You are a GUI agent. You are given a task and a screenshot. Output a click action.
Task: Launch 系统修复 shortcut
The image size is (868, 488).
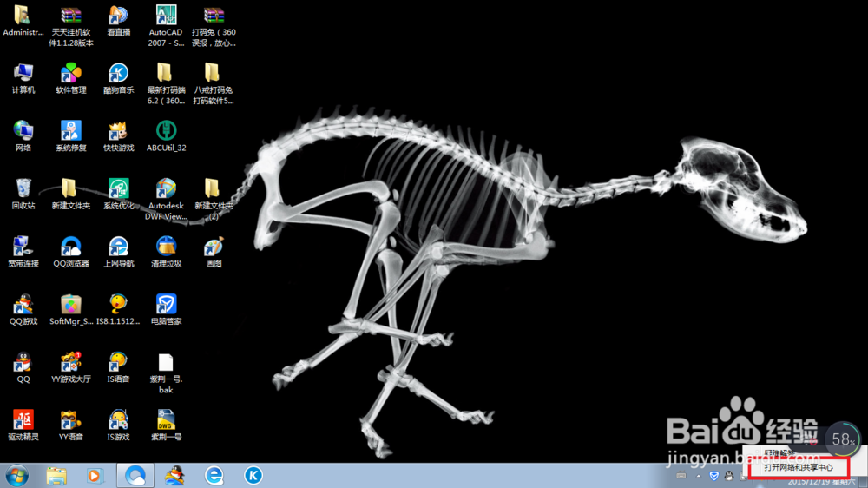click(x=71, y=136)
